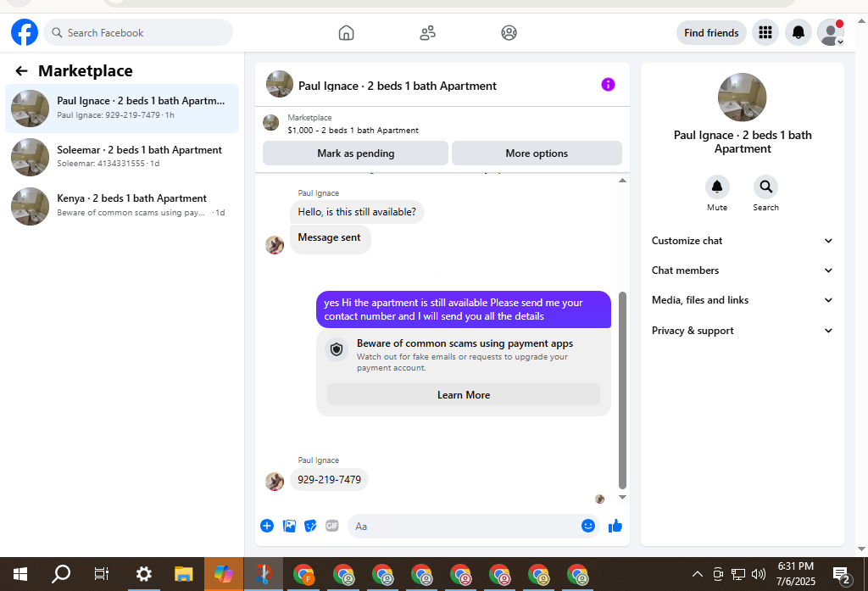Viewport: 868px width, 591px height.
Task: Search in conversation with magnifier icon
Action: pos(765,187)
